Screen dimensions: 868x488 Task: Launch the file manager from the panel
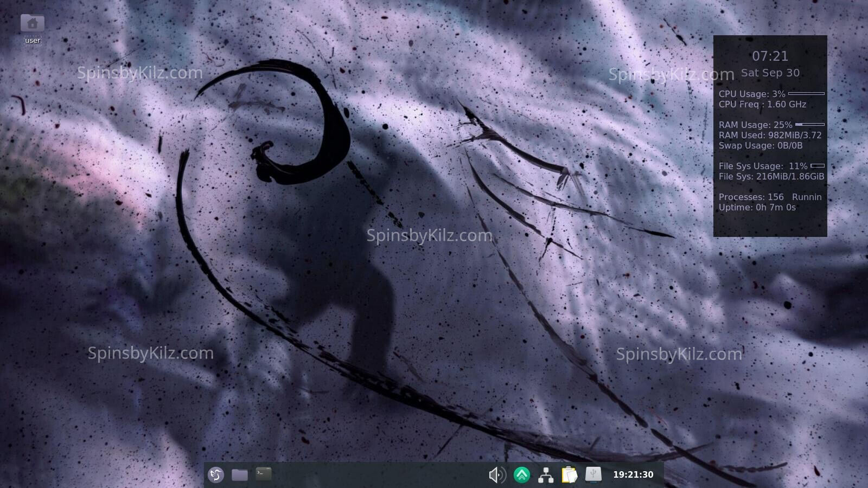point(240,475)
